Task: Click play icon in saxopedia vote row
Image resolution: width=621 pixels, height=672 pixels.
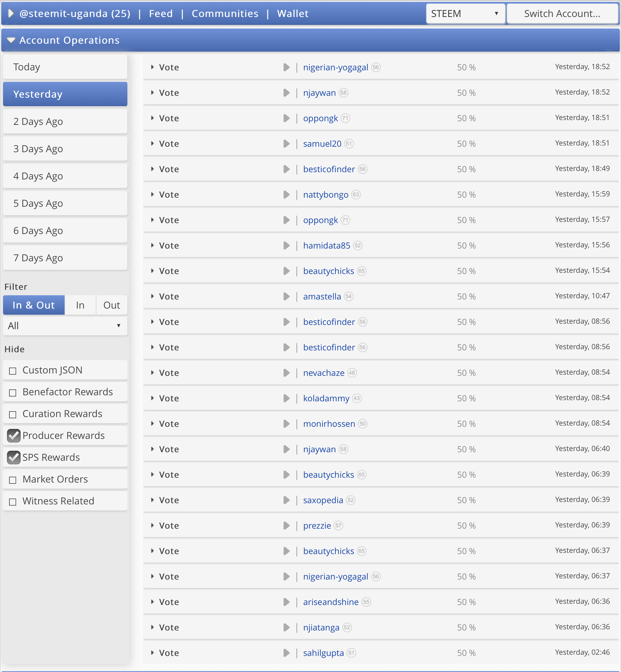Action: coord(286,500)
